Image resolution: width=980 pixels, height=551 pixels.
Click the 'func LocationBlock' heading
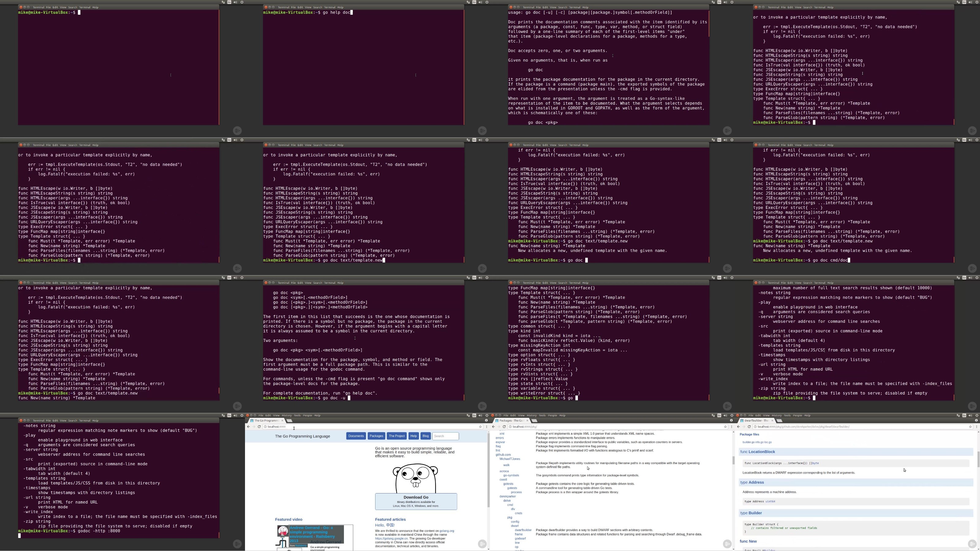pyautogui.click(x=757, y=452)
